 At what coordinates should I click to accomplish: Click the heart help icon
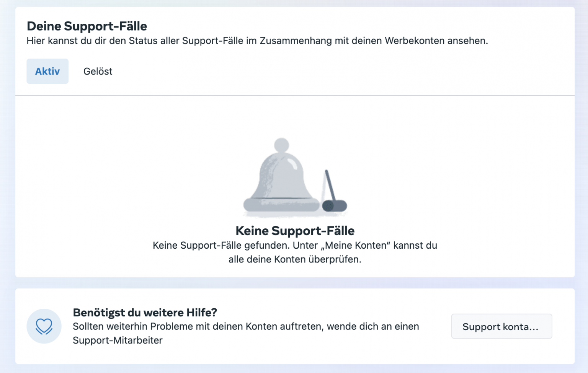tap(44, 326)
